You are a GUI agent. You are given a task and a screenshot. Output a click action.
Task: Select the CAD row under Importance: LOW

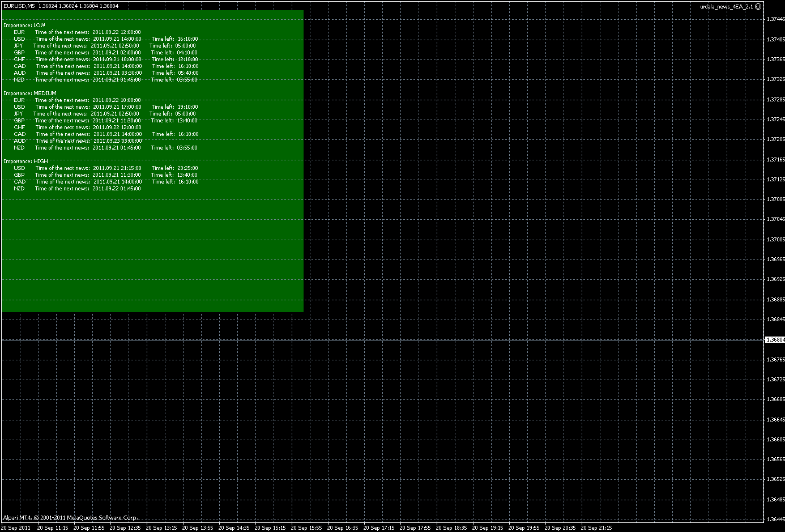106,66
